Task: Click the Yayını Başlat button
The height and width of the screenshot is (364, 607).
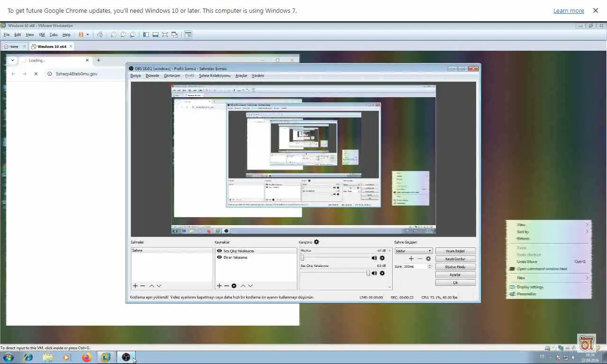Action: [x=455, y=251]
